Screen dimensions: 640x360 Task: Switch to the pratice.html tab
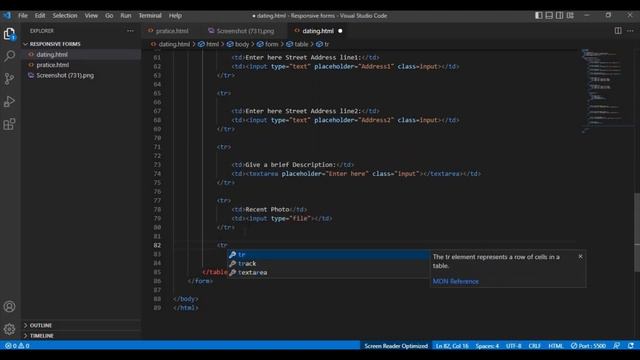click(x=172, y=31)
